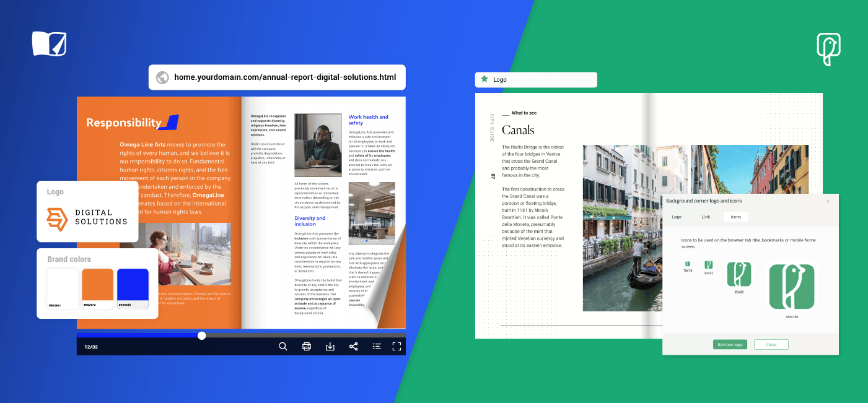Click the print icon in flipbook toolbar

coord(306,347)
